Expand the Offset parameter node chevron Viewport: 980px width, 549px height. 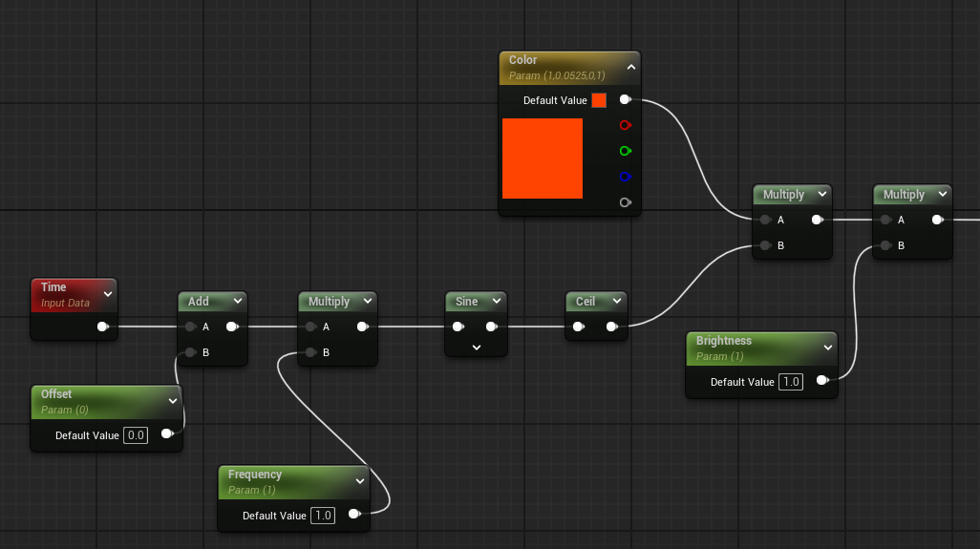[173, 401]
